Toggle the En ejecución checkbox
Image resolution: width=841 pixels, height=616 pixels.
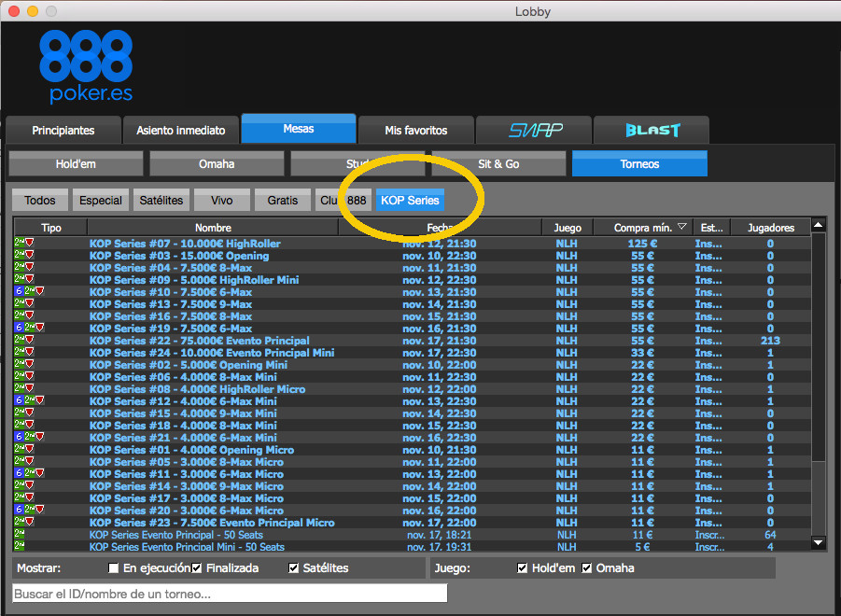point(113,567)
